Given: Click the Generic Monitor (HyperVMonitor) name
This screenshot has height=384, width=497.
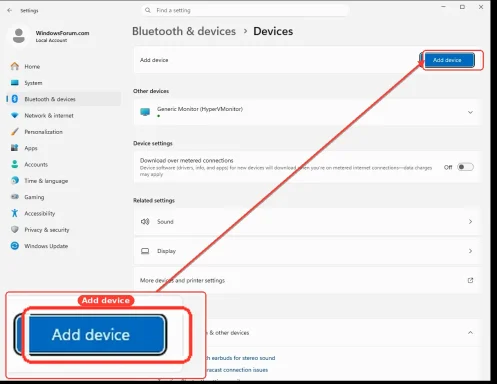Looking at the screenshot, I should coord(200,109).
